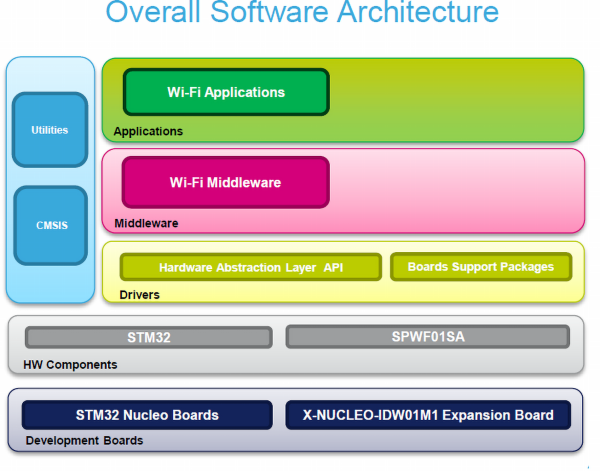Click the Development Boards layer label
The width and height of the screenshot is (600, 471).
click(84, 440)
